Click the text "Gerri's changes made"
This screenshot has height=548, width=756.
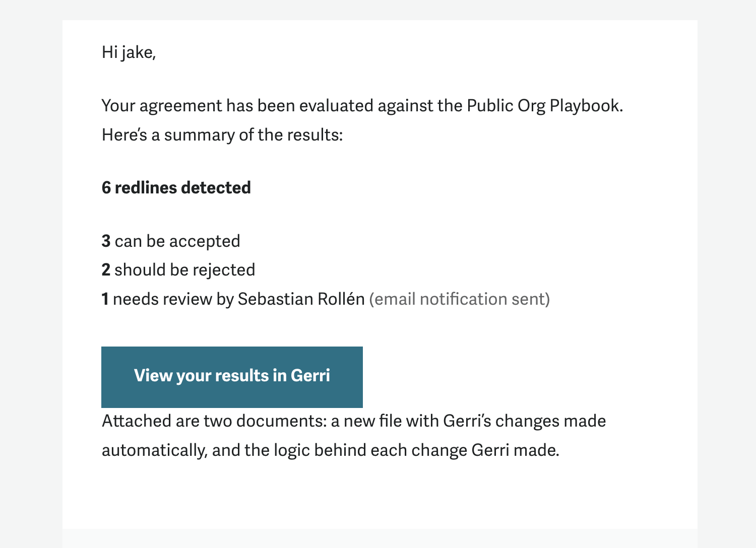[524, 421]
